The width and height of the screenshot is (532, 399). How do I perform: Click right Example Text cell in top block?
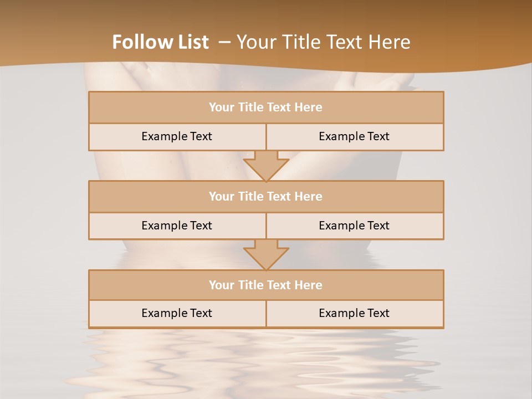point(354,136)
